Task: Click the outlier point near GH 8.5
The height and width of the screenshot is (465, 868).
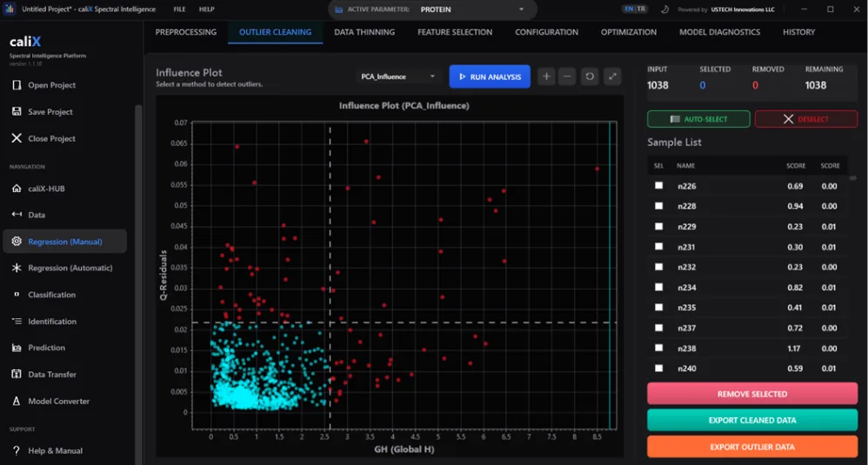Action: [597, 169]
